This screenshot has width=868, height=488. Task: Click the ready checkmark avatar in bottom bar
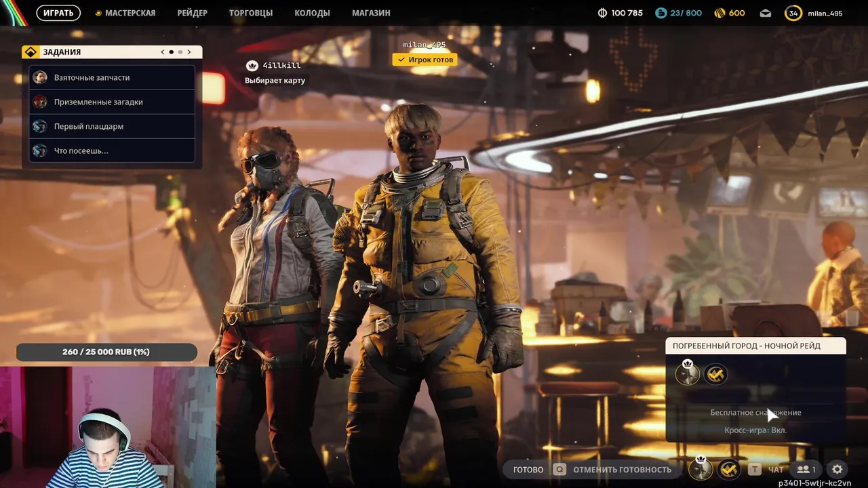pyautogui.click(x=729, y=468)
